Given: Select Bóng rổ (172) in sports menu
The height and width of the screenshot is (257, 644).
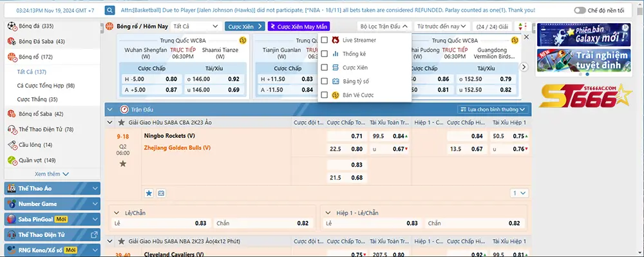Looking at the screenshot, I should click(52, 57).
